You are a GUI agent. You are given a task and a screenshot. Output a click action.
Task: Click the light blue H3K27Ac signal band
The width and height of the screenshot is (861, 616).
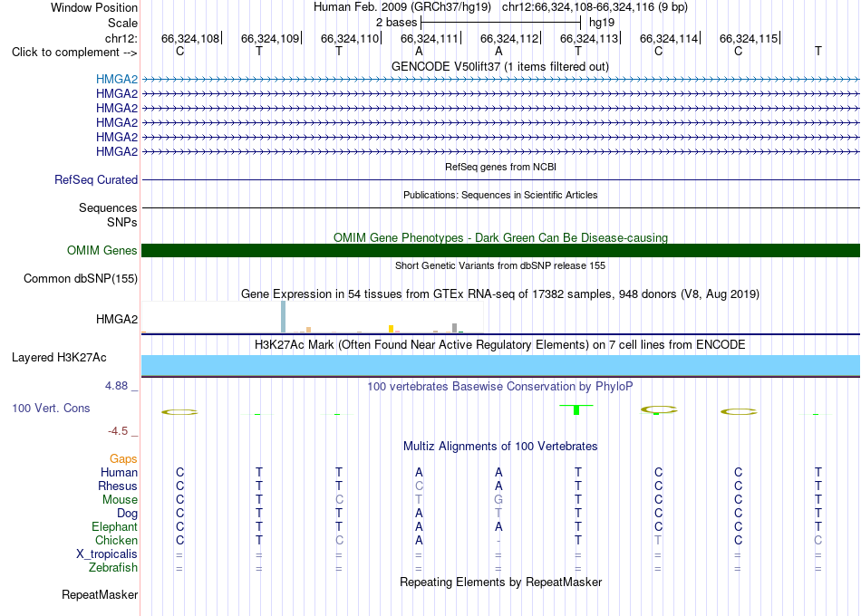coord(500,365)
